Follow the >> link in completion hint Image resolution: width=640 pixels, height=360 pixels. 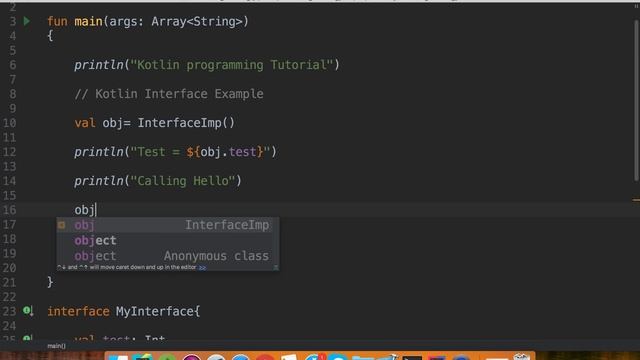tap(202, 268)
